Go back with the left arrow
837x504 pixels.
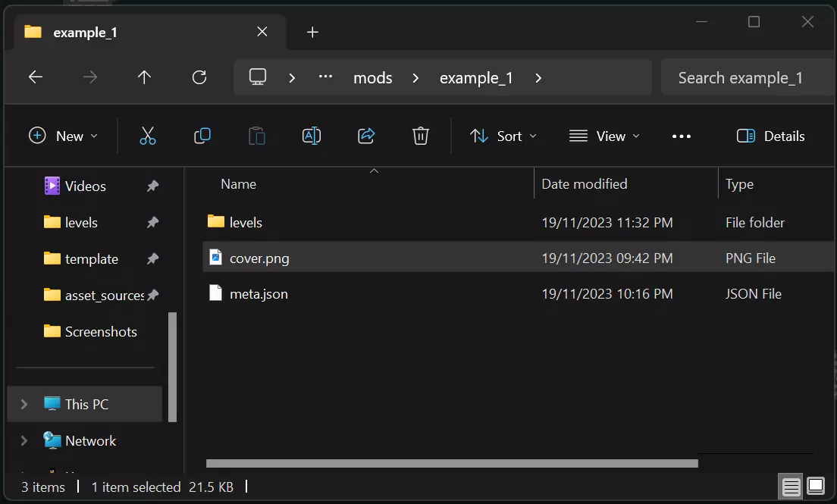point(36,77)
